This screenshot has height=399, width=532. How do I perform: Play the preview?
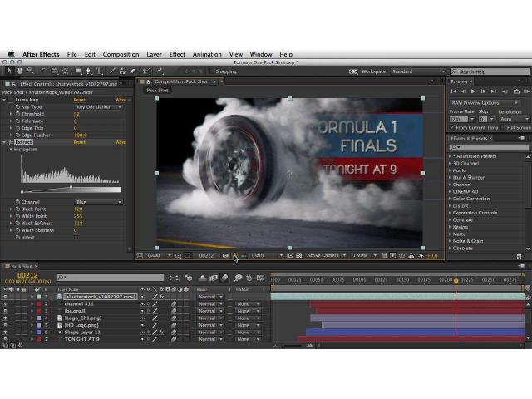(473, 91)
